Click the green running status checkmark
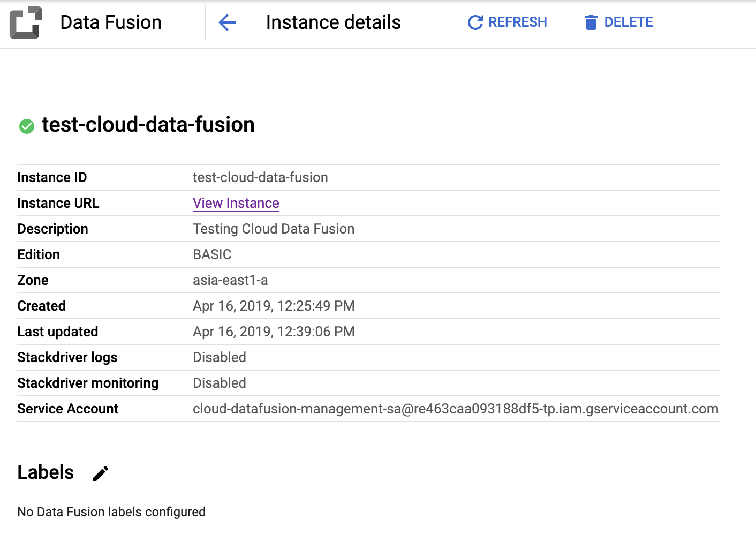Viewport: 756px width, 542px height. pos(27,126)
